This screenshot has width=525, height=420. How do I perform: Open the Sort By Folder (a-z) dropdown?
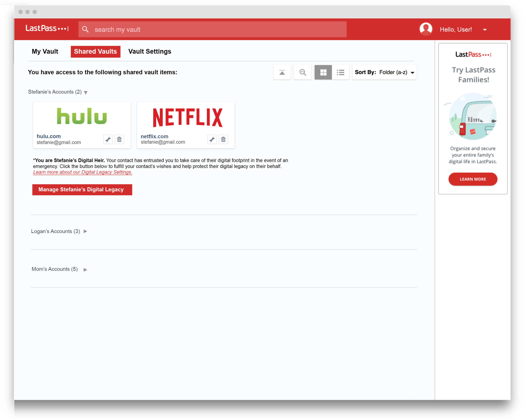click(385, 72)
